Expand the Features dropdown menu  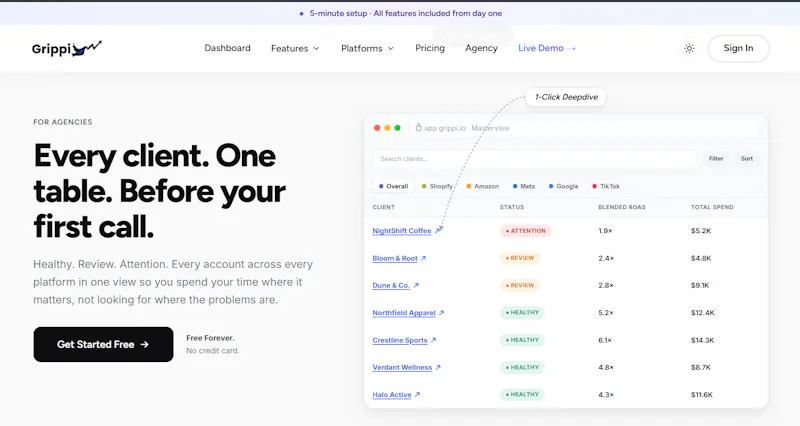click(x=295, y=48)
